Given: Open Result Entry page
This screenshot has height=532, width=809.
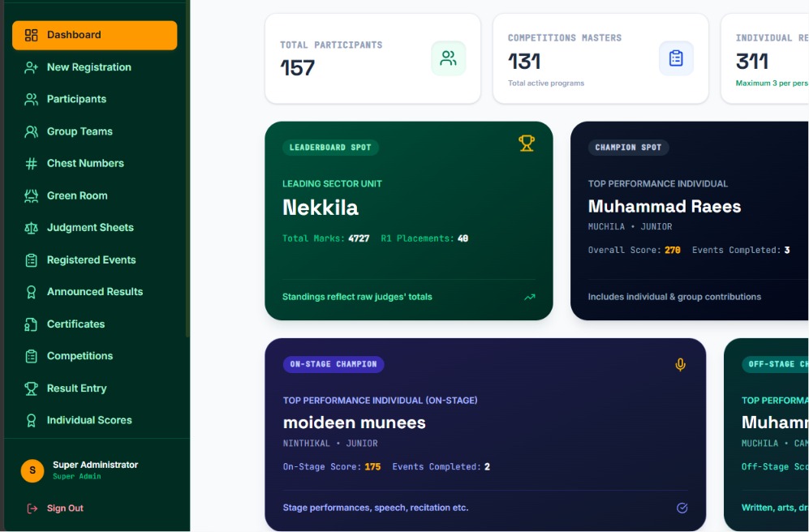Looking at the screenshot, I should 94,388.
